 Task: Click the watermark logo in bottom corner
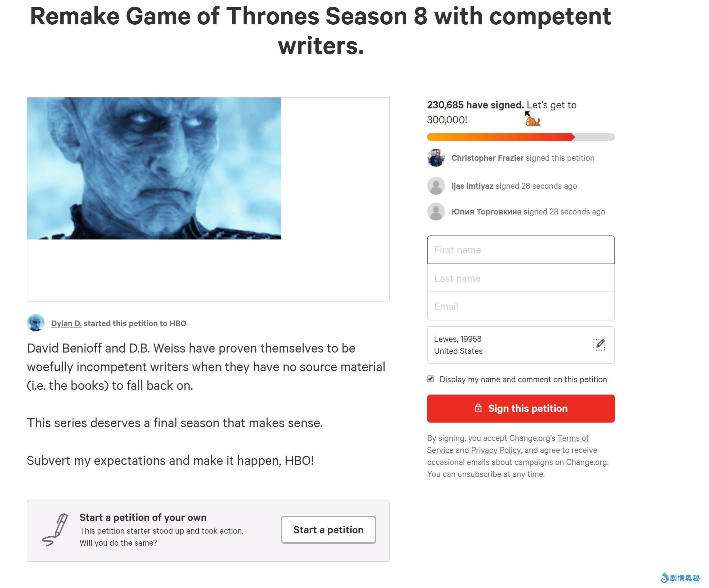[x=680, y=578]
